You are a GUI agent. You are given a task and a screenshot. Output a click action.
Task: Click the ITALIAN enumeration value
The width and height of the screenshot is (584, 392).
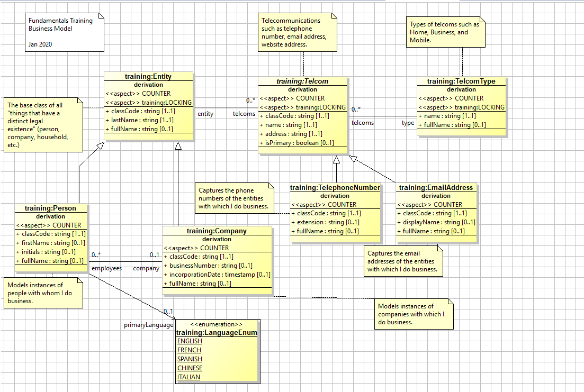[188, 377]
